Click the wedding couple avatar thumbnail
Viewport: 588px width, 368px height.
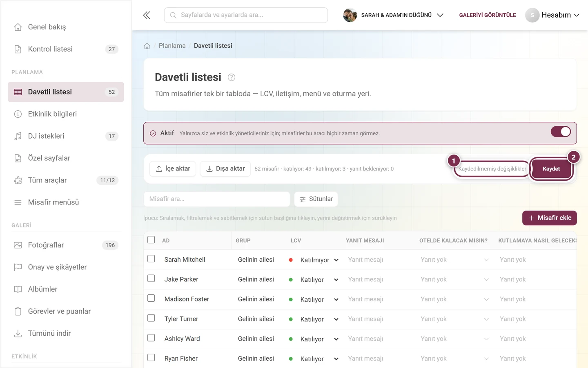coord(350,15)
